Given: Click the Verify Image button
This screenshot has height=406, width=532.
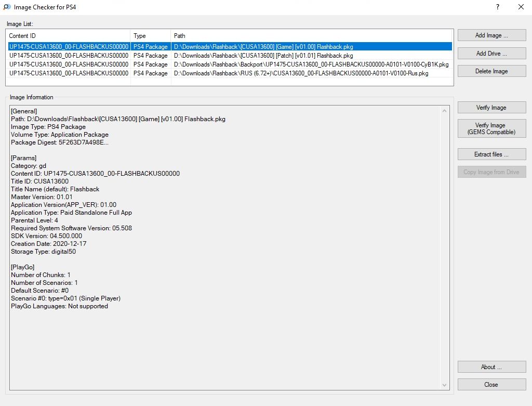Looking at the screenshot, I should (x=491, y=107).
